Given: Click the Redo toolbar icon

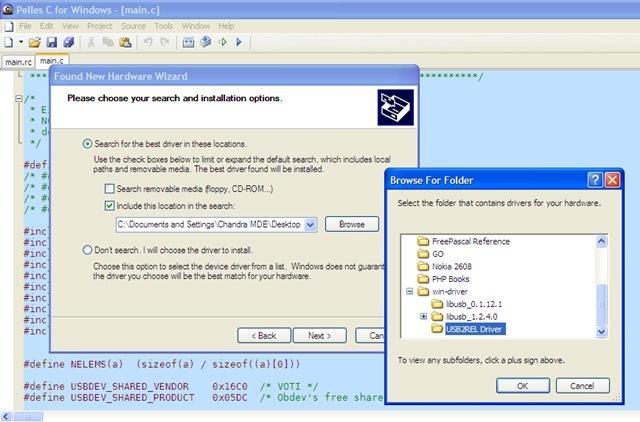Looking at the screenshot, I should pos(164,42).
